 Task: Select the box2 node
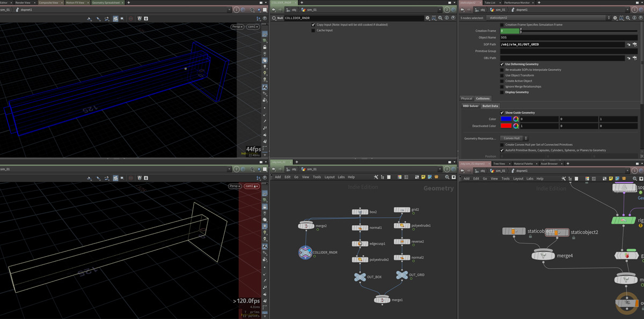[x=360, y=212]
